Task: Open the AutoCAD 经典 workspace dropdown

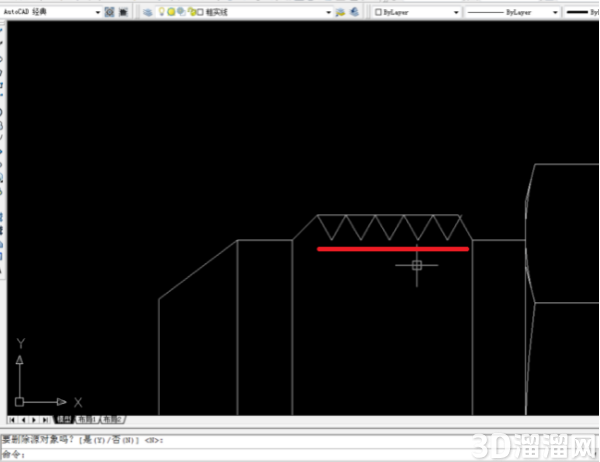Action: (x=51, y=12)
